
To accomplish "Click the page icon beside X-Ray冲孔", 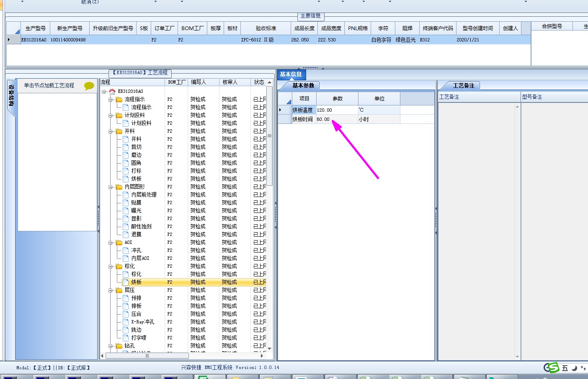I will coord(126,322).
